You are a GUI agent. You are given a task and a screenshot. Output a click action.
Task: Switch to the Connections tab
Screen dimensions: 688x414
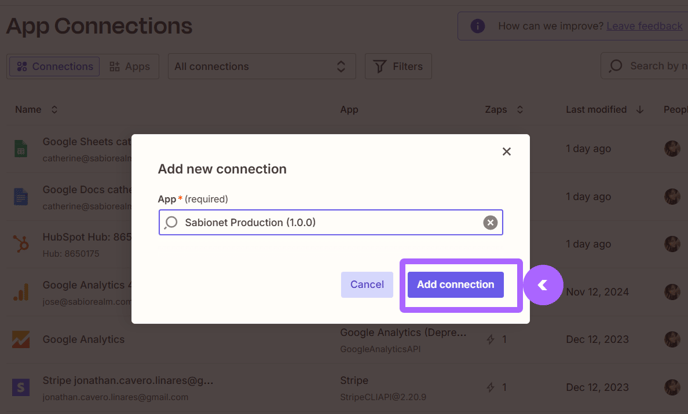55,67
